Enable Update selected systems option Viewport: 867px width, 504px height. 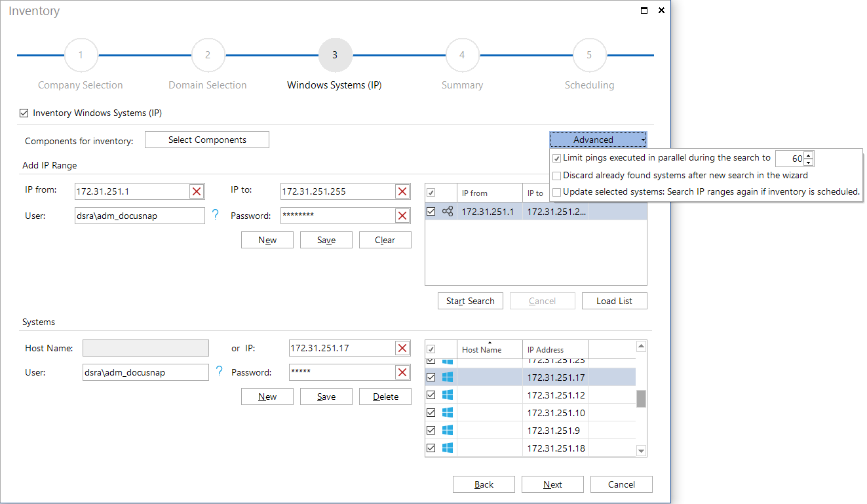557,192
